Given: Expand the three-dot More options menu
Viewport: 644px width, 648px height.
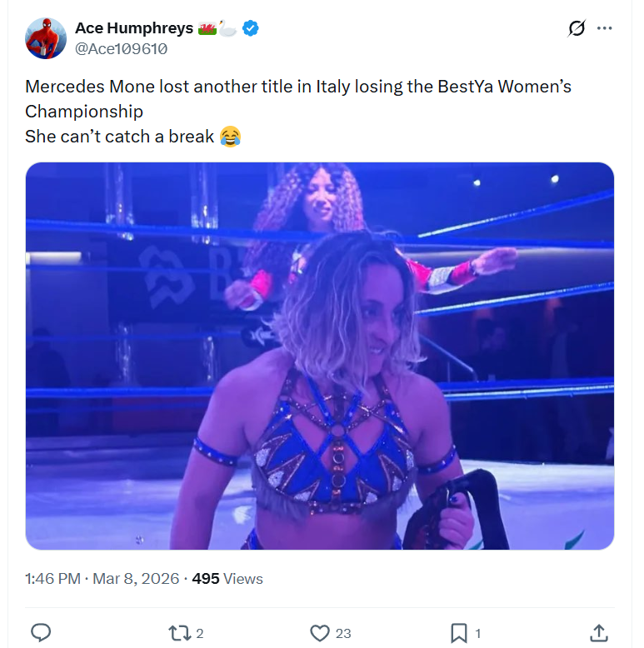Looking at the screenshot, I should [605, 28].
